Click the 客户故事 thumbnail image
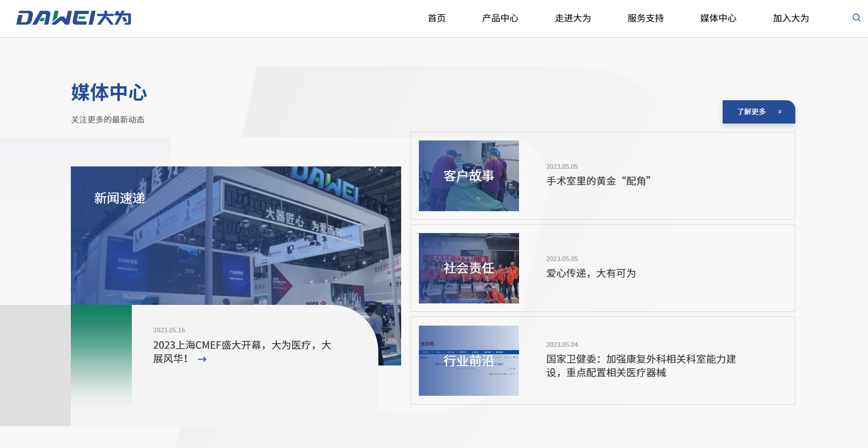868x448 pixels. 469,176
